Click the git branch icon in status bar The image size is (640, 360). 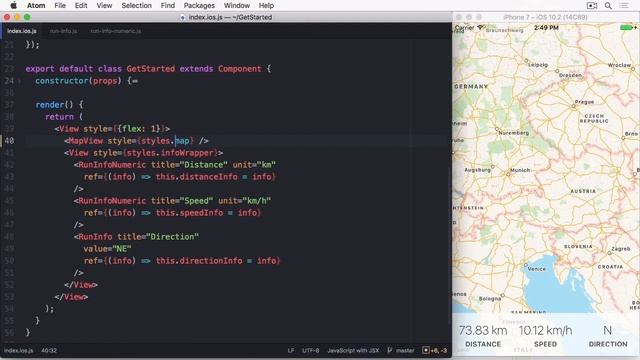pos(389,350)
